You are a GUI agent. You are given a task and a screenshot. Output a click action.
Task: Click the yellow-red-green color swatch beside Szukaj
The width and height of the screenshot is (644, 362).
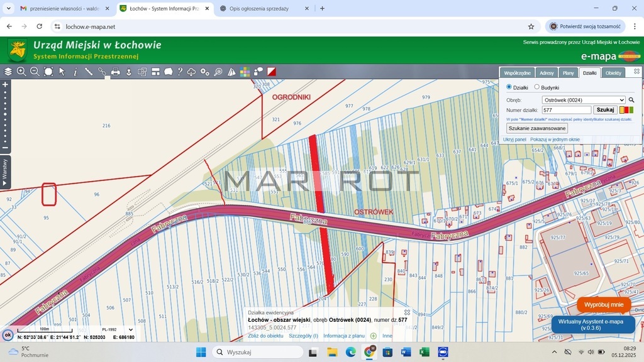626,110
